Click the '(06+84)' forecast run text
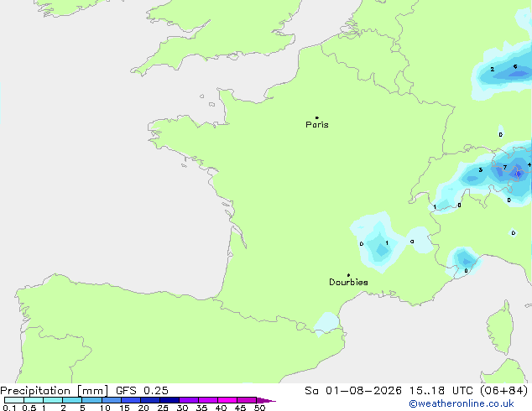 [504, 391]
